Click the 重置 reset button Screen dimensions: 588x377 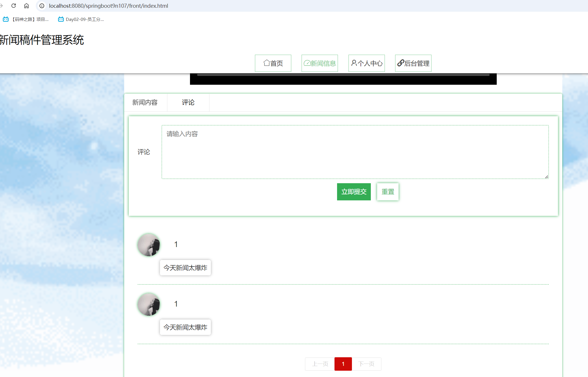388,192
